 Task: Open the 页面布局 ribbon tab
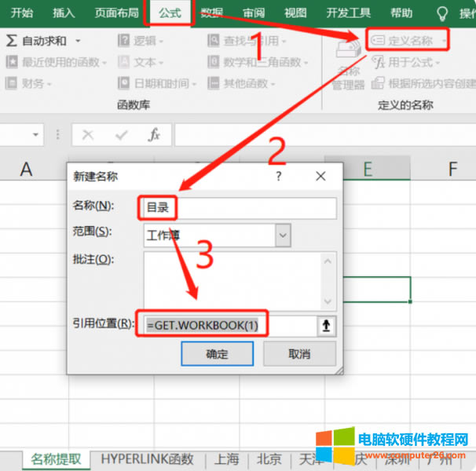116,13
